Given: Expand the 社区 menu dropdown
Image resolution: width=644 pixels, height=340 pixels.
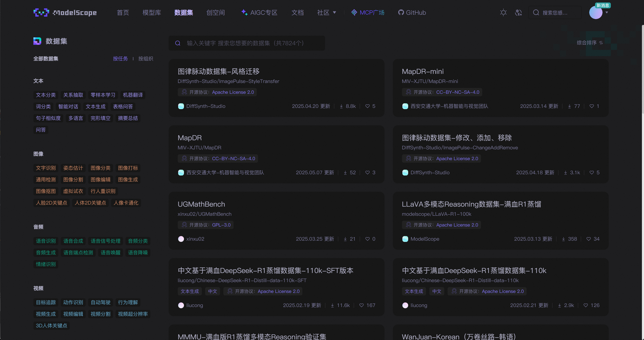Looking at the screenshot, I should pos(326,12).
